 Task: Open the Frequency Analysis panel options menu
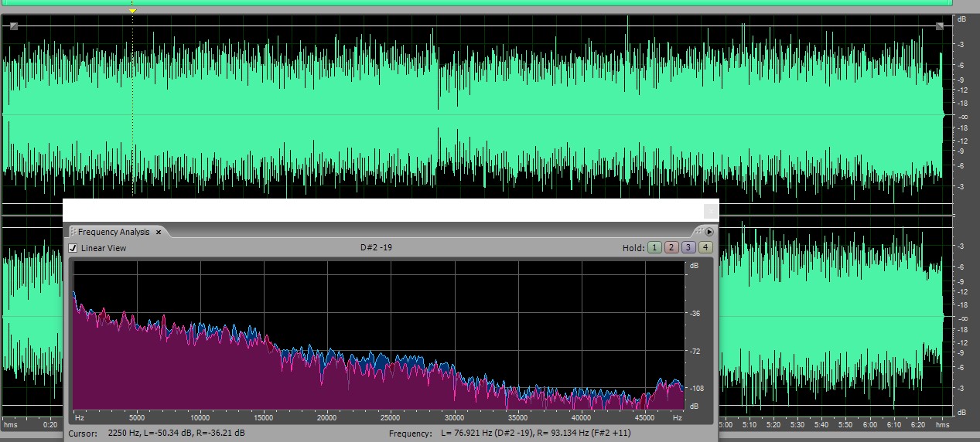(709, 232)
